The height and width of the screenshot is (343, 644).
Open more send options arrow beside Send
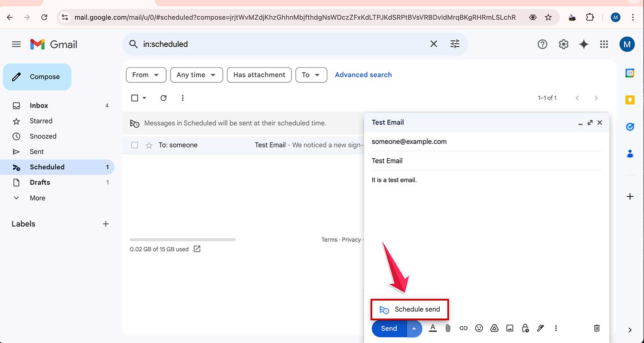pos(414,329)
